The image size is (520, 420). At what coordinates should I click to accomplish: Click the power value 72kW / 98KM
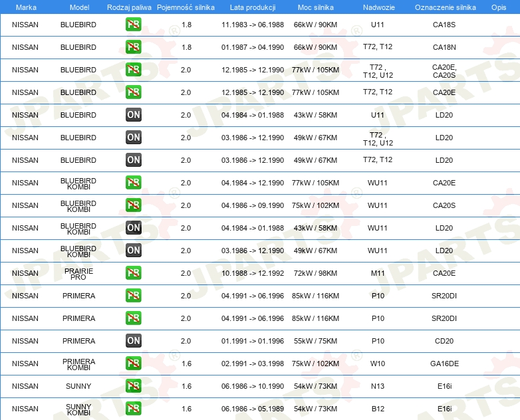[315, 273]
